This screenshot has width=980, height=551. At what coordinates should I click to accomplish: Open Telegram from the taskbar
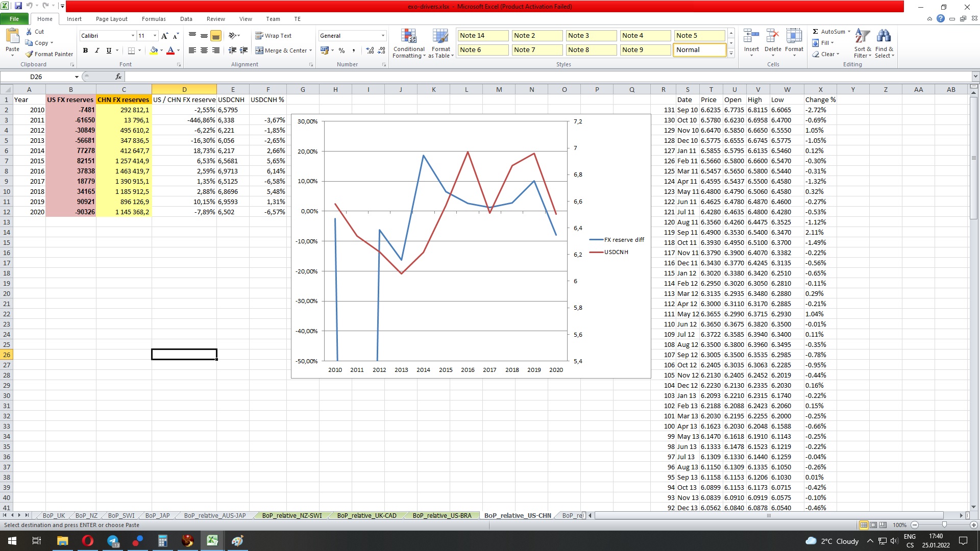click(x=113, y=541)
